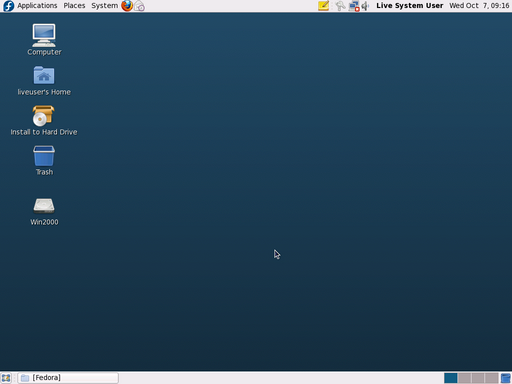The width and height of the screenshot is (512, 384).
Task: Switch to the fourth workspace
Action: point(491,378)
